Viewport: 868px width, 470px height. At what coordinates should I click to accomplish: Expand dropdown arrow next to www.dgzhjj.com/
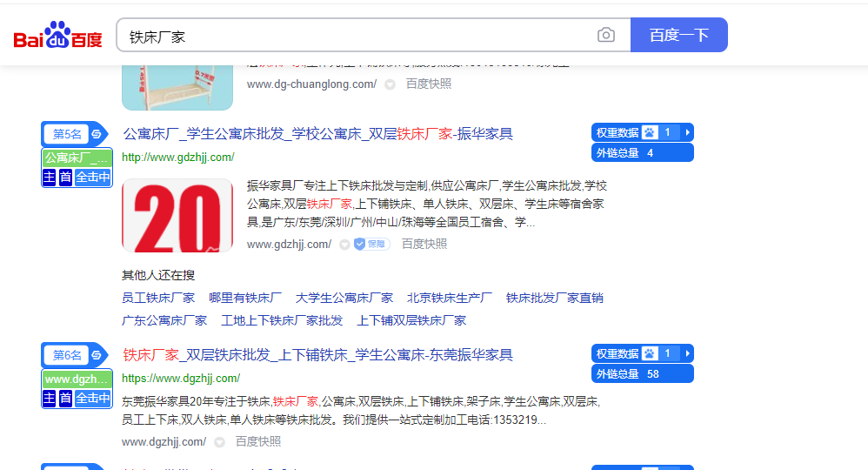219,442
